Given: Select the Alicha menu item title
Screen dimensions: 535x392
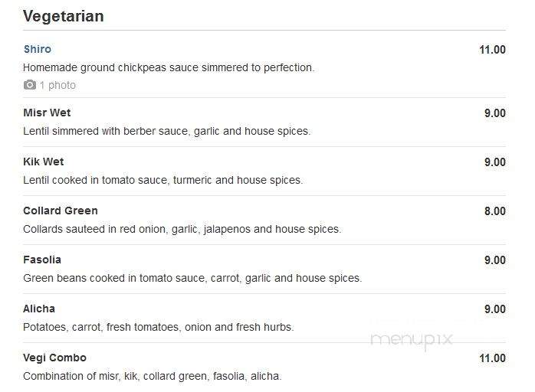Looking at the screenshot, I should pyautogui.click(x=39, y=309).
